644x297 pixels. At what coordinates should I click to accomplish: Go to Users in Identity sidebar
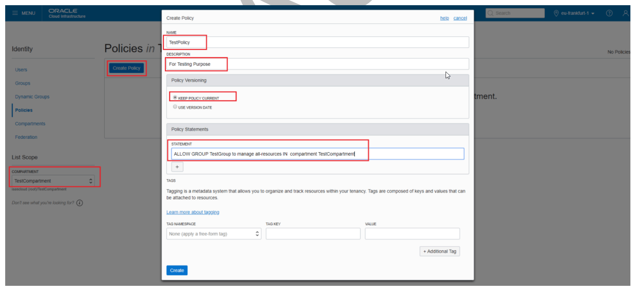pyautogui.click(x=21, y=70)
